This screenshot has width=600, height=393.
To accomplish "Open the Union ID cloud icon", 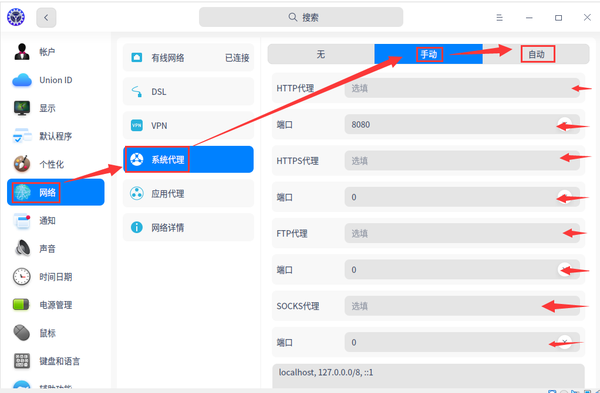I will pos(22,80).
